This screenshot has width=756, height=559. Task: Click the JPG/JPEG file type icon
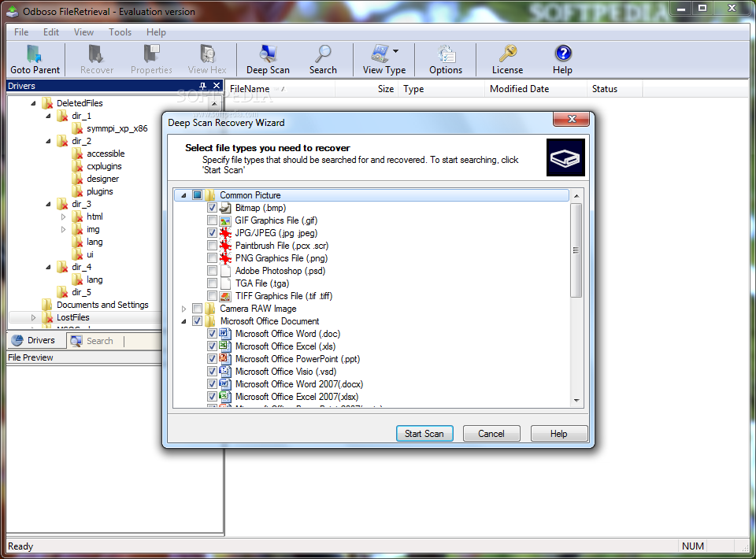[x=225, y=233]
